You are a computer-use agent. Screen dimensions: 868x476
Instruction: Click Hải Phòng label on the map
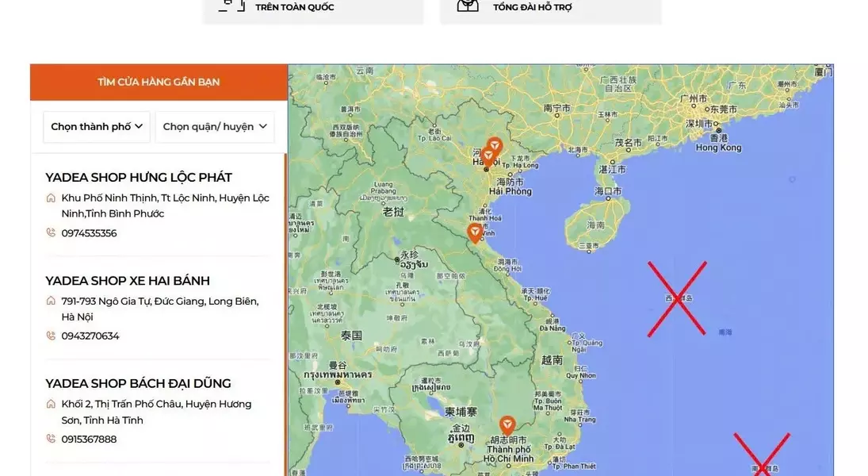[x=510, y=191]
